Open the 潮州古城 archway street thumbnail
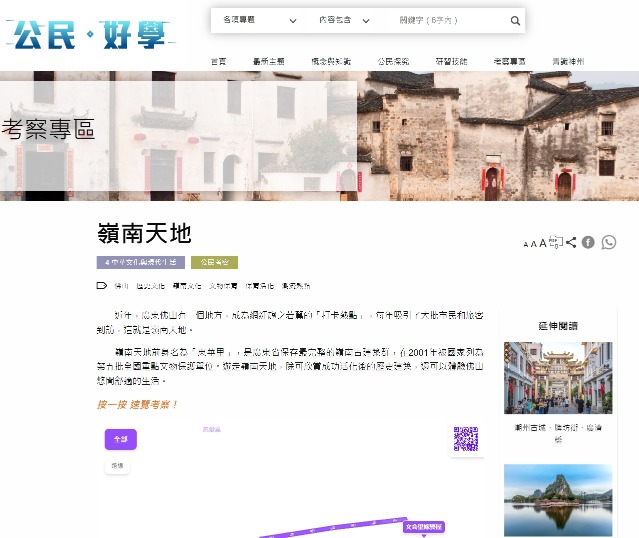 [x=558, y=378]
